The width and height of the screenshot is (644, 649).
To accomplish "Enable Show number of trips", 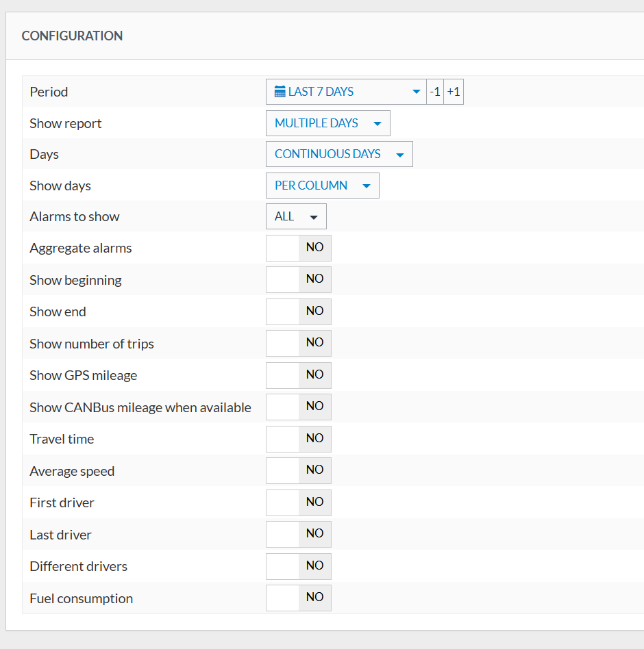I will pyautogui.click(x=299, y=343).
